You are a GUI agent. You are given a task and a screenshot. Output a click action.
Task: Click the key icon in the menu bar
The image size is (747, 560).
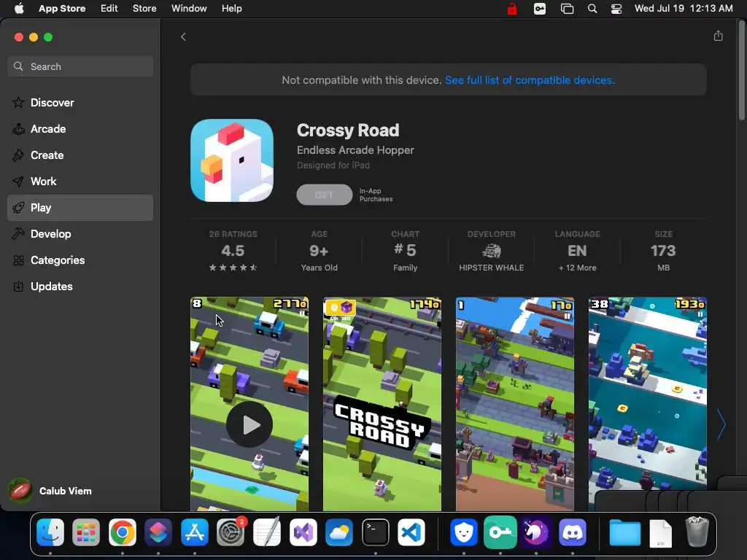tap(540, 9)
